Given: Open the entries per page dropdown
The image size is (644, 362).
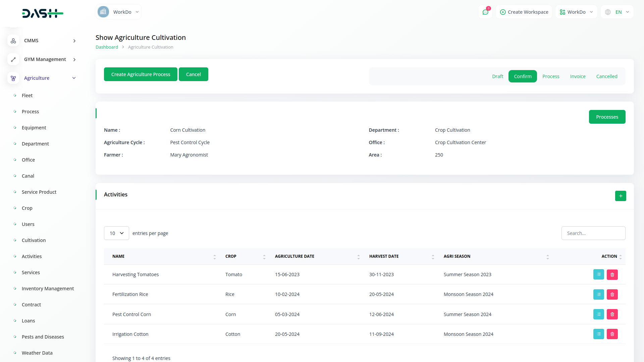Looking at the screenshot, I should [x=116, y=233].
